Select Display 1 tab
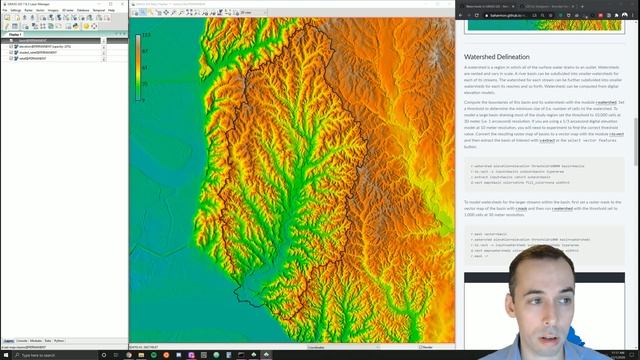 coord(15,35)
